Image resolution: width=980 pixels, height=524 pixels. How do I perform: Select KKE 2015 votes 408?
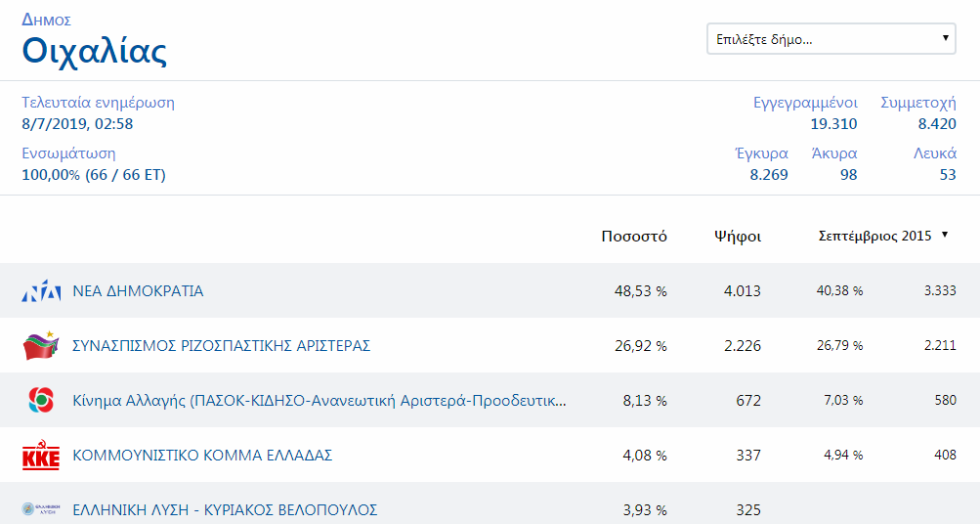point(946,455)
